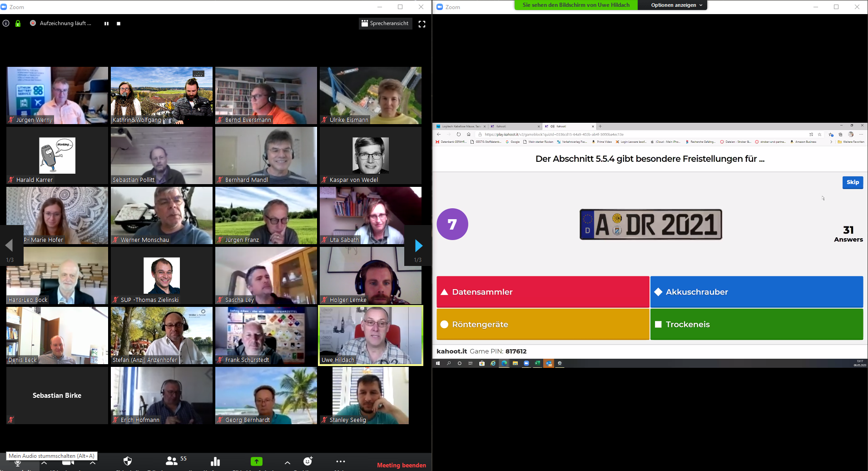Open the Datenbank GEFAHR bookmark
868x471 pixels.
(x=451, y=142)
